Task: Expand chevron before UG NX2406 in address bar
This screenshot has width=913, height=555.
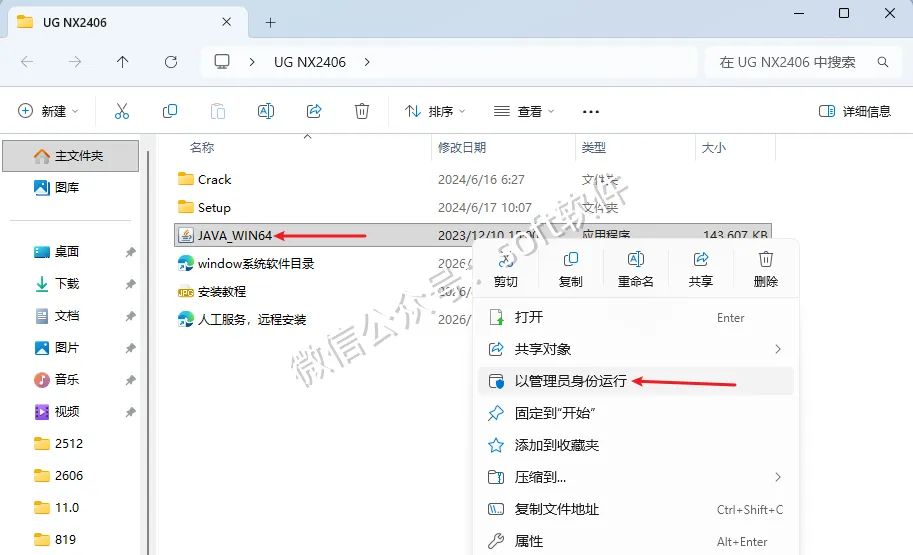Action: pos(252,62)
